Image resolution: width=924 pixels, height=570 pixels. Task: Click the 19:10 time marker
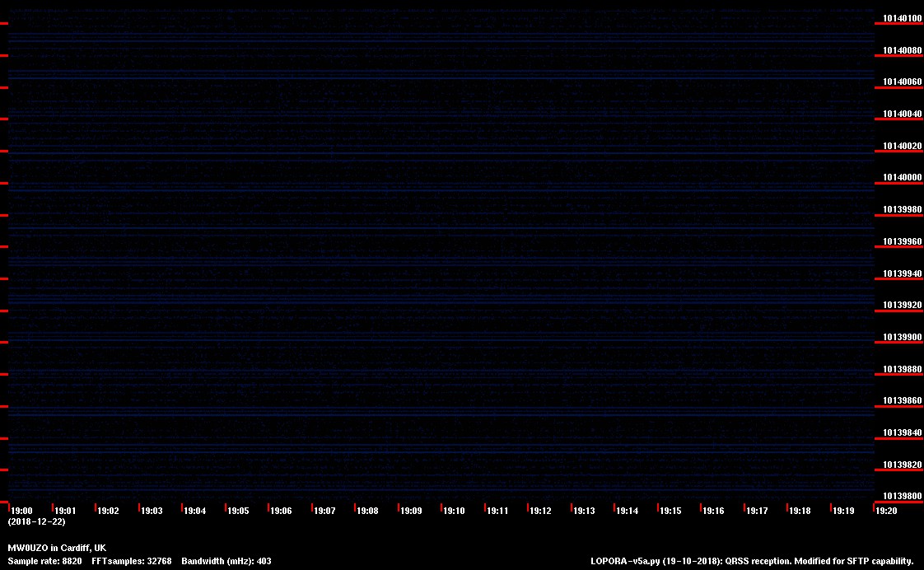455,511
